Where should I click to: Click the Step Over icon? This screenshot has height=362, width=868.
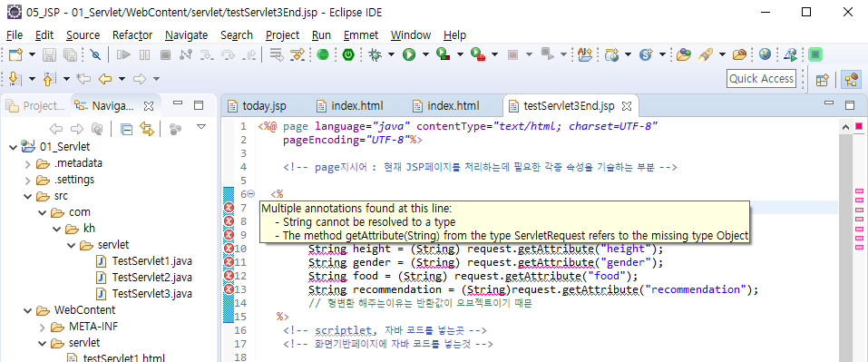(x=228, y=54)
